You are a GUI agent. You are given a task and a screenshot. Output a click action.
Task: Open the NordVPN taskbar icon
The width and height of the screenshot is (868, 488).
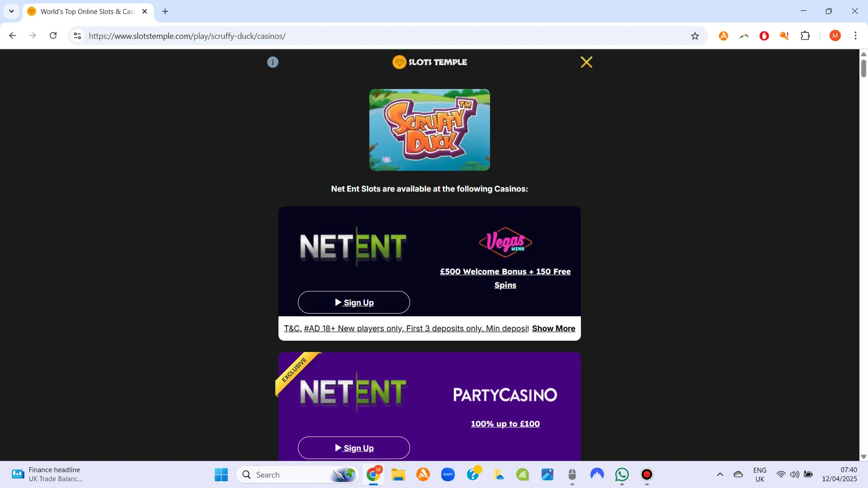click(597, 474)
